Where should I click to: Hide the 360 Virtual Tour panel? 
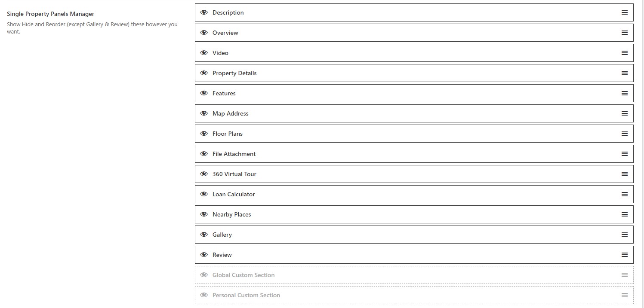[x=204, y=174]
